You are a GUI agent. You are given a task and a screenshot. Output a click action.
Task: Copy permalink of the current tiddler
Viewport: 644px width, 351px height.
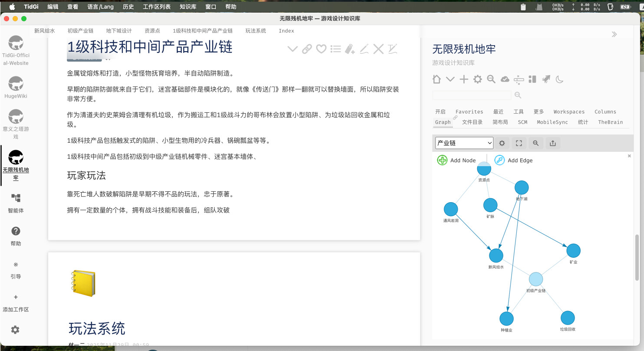pos(307,49)
